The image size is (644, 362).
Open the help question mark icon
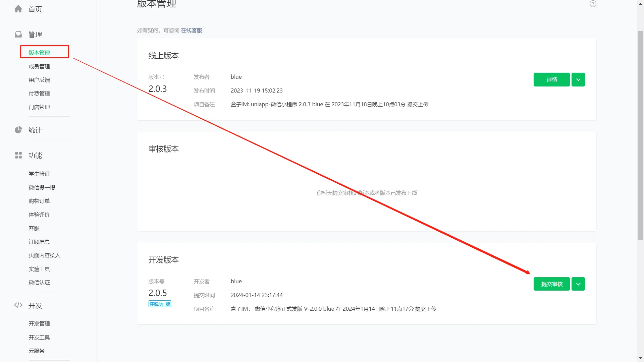point(593,4)
